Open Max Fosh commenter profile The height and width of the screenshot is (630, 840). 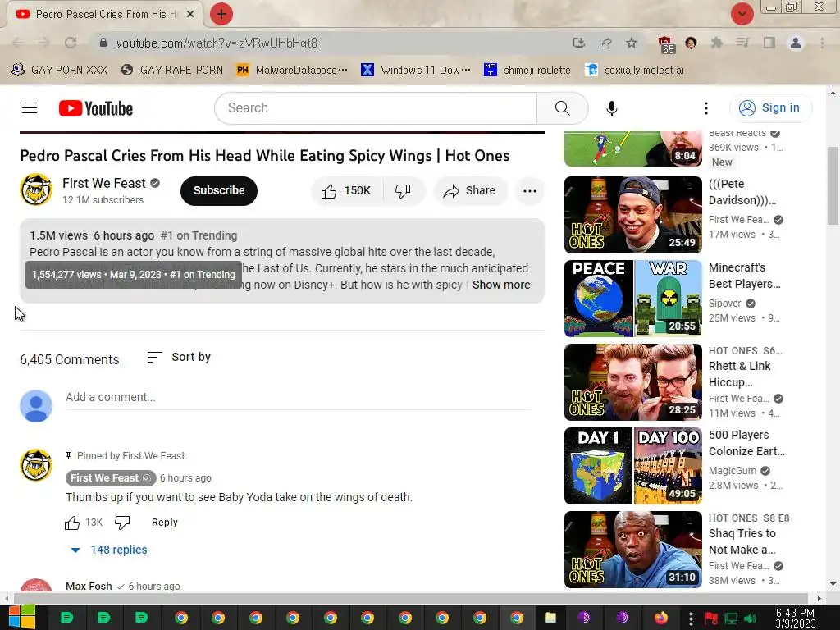[x=89, y=586]
